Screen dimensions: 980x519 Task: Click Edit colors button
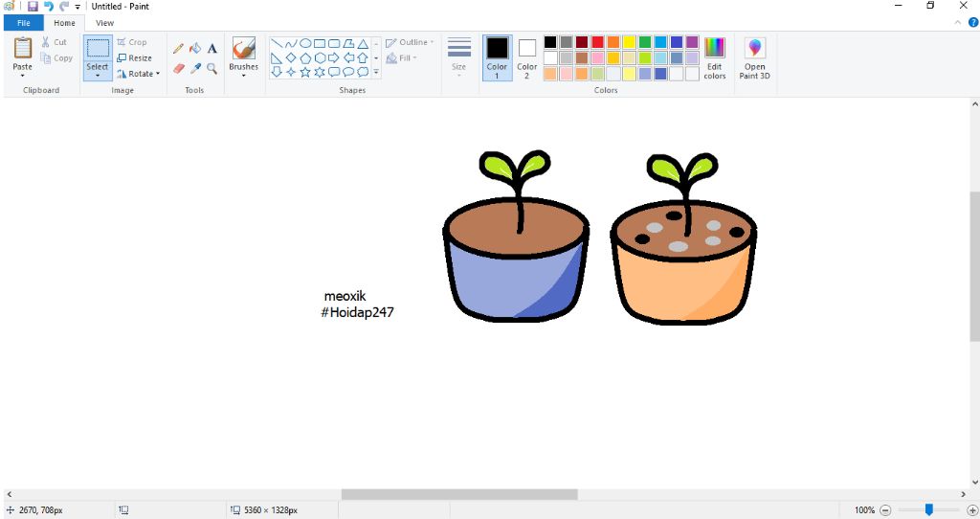[x=715, y=57]
